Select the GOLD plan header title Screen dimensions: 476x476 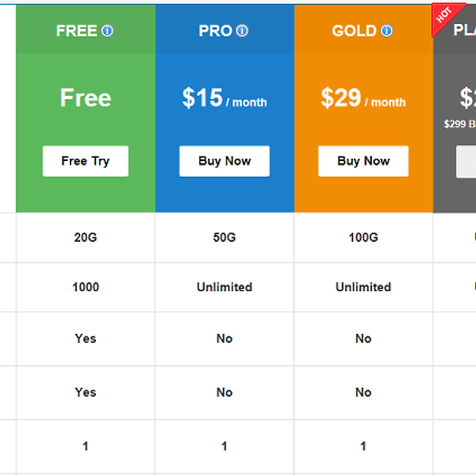tap(354, 31)
